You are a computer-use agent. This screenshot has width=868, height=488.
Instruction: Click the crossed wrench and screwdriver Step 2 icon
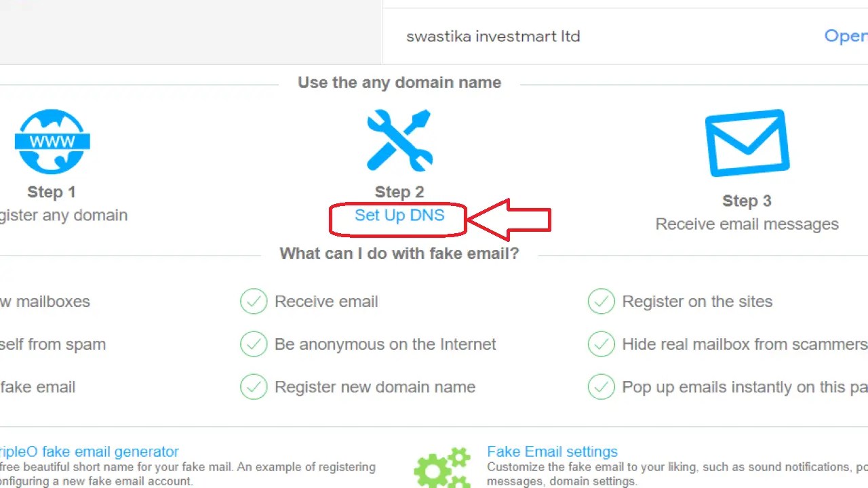coord(399,140)
